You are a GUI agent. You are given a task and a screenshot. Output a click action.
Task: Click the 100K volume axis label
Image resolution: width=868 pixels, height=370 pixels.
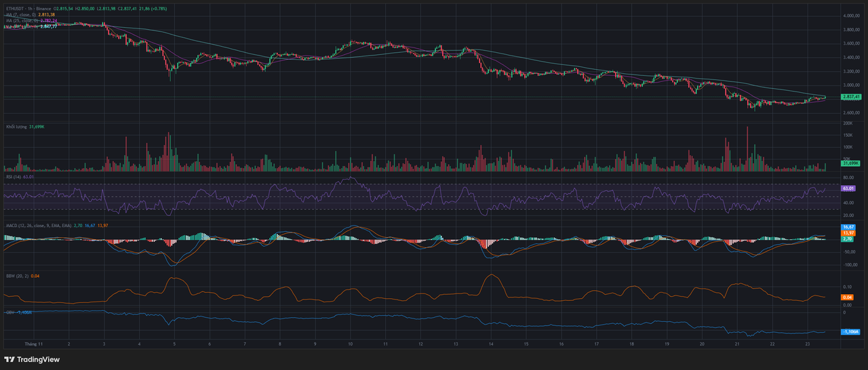(848, 146)
